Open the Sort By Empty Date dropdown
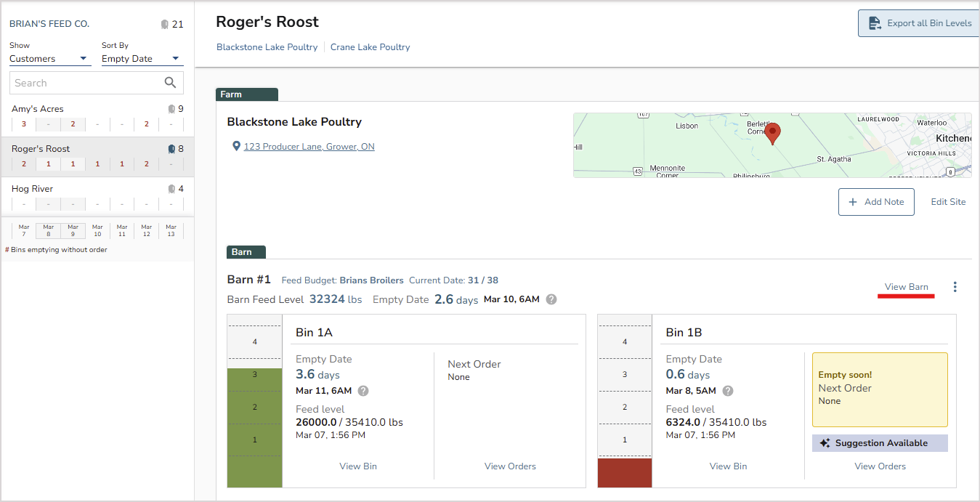This screenshot has height=502, width=980. pyautogui.click(x=142, y=59)
